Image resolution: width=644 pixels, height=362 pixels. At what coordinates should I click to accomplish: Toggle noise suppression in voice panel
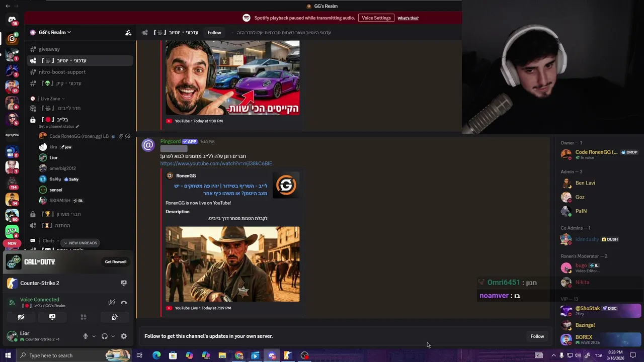[x=112, y=302]
